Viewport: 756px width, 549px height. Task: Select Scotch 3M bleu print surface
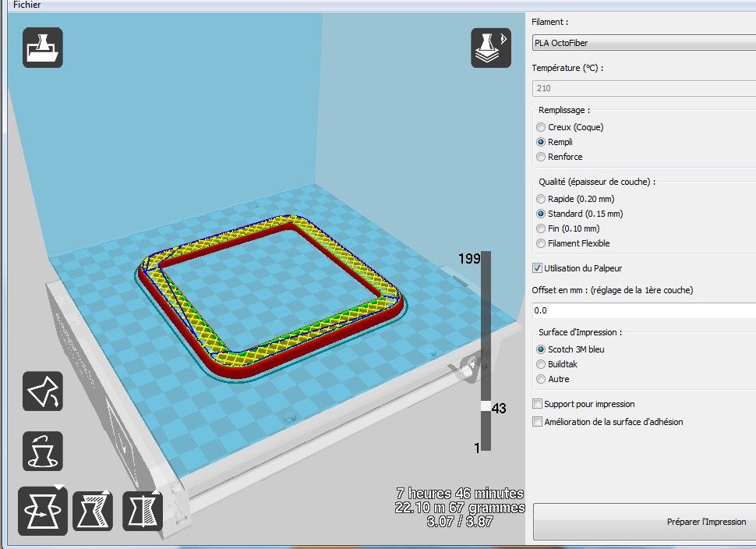click(x=571, y=349)
